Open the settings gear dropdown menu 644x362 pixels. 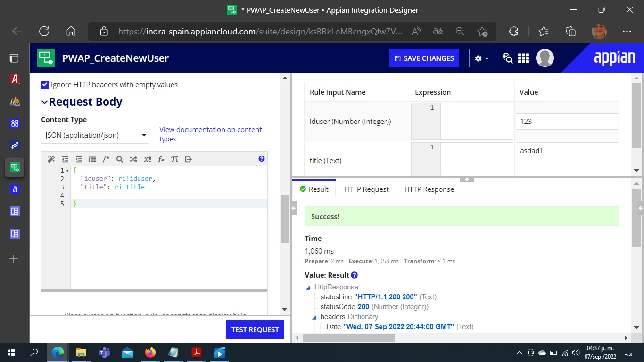point(482,58)
